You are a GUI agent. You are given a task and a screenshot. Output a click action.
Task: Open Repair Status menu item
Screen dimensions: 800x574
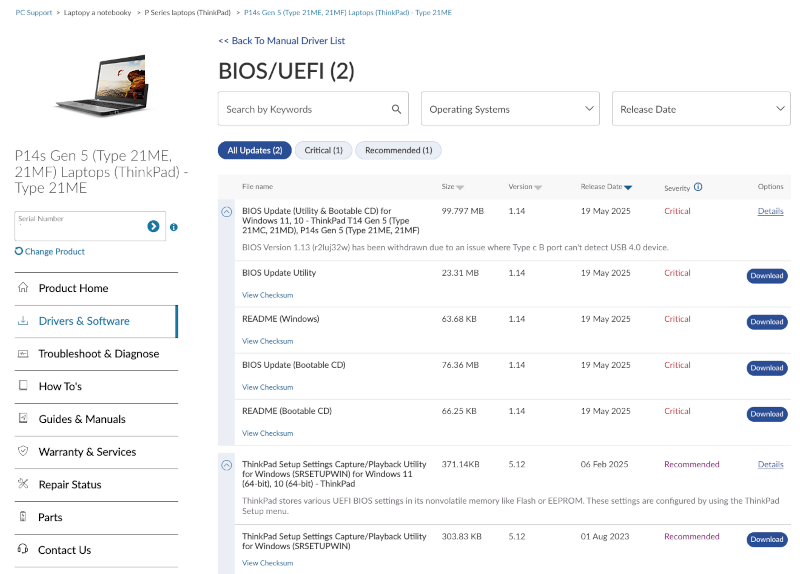pyautogui.click(x=96, y=484)
